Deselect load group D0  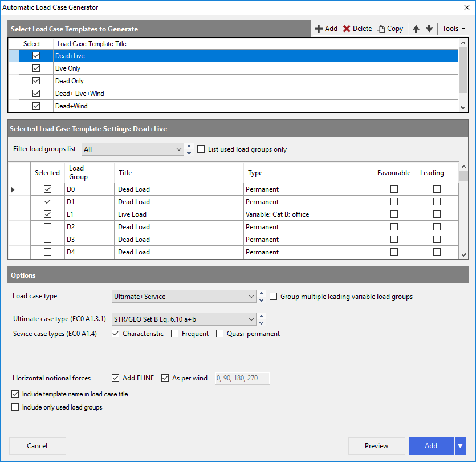pos(47,189)
